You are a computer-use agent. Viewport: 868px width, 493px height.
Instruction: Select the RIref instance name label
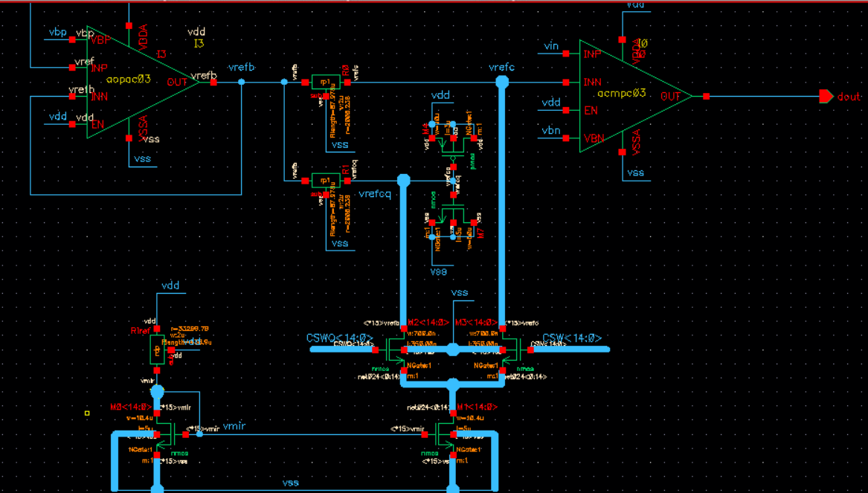[140, 332]
